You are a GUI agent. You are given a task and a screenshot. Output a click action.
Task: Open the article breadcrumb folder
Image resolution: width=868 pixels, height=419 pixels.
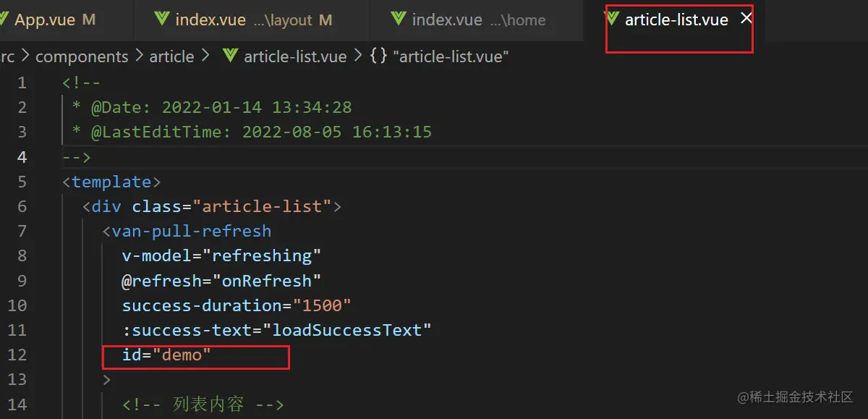click(171, 56)
